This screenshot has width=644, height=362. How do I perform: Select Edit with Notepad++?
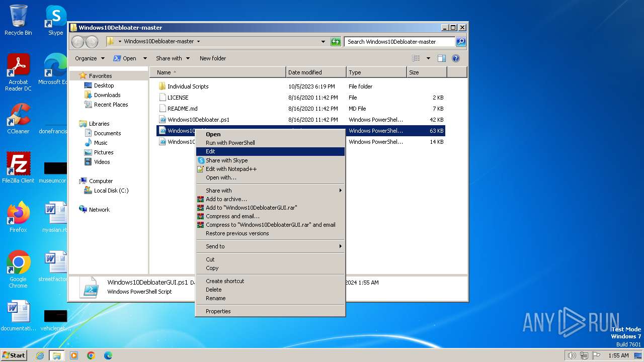click(x=270, y=169)
